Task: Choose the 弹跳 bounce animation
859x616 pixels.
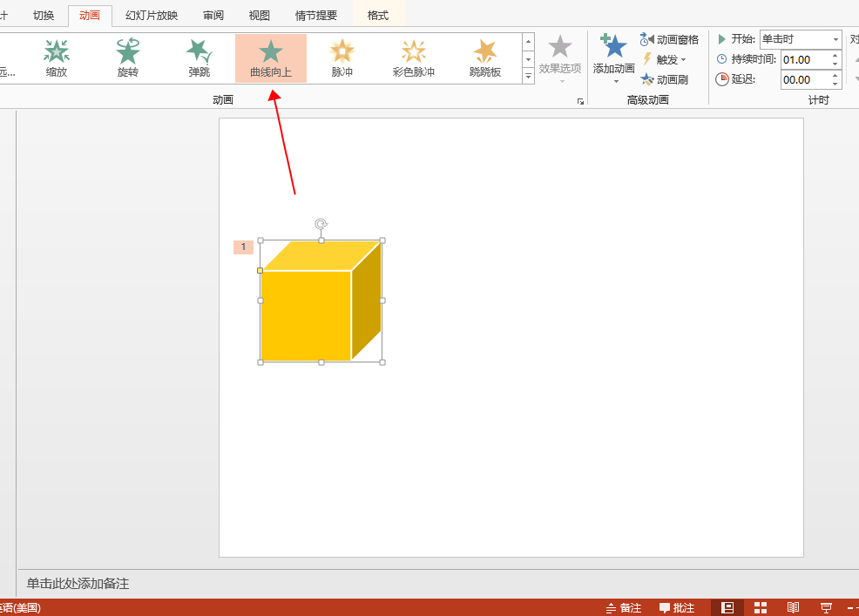Action: [x=200, y=58]
